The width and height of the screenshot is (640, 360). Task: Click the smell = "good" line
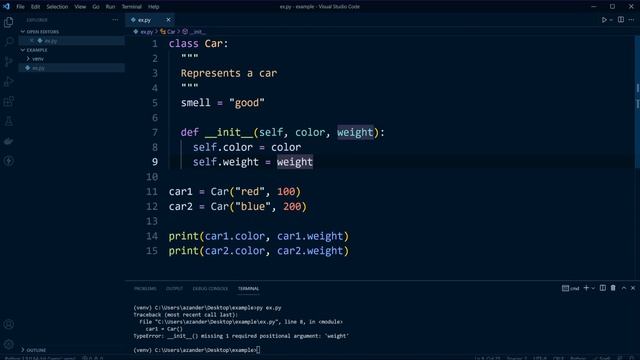(222, 103)
